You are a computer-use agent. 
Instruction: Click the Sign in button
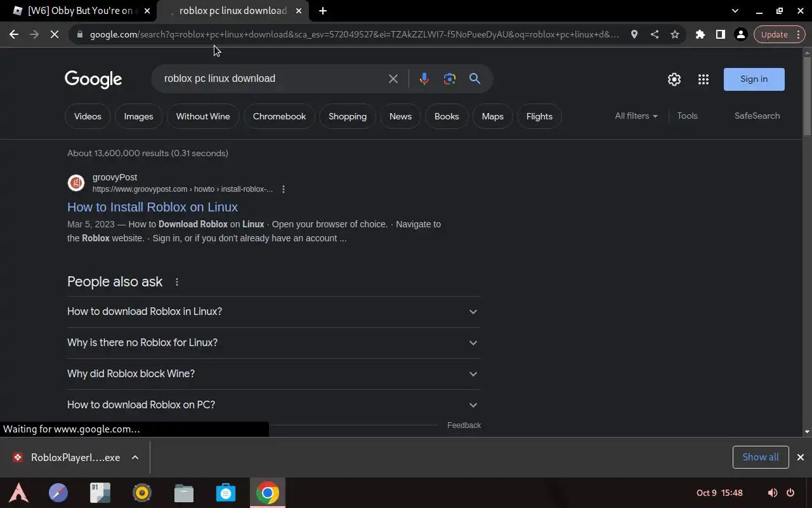click(754, 79)
